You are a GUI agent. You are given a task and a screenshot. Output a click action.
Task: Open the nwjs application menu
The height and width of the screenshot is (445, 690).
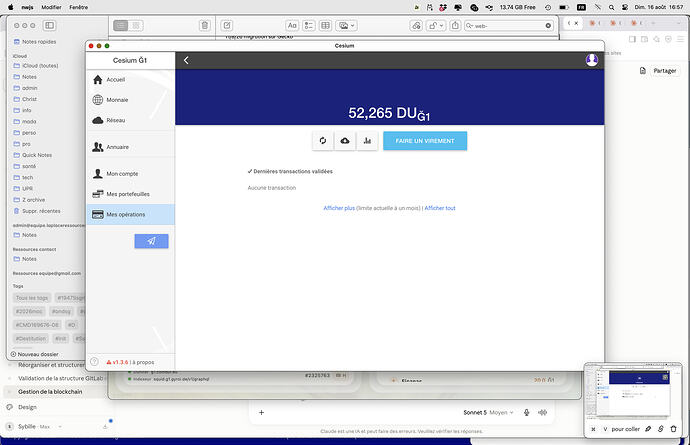coord(27,7)
